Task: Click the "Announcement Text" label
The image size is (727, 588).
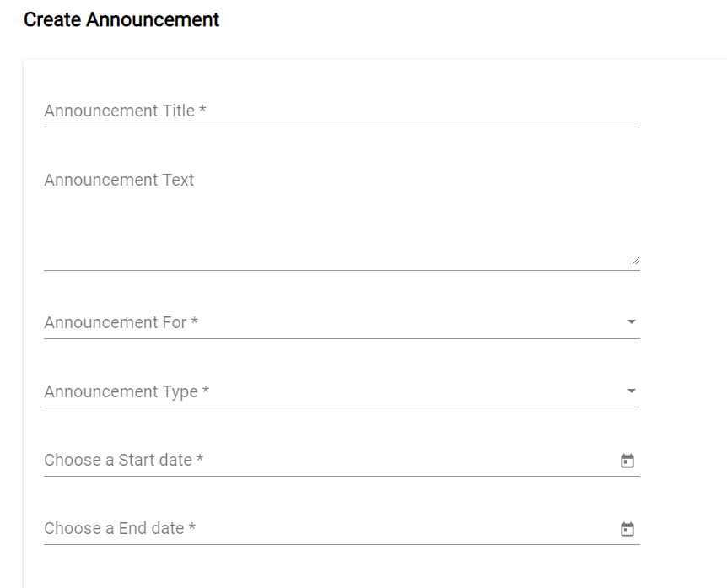Action: click(119, 180)
